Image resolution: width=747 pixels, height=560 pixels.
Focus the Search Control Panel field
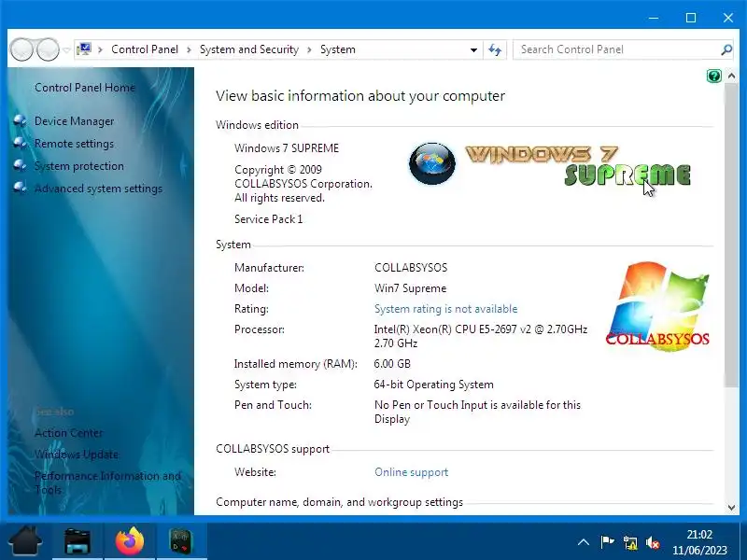click(618, 49)
